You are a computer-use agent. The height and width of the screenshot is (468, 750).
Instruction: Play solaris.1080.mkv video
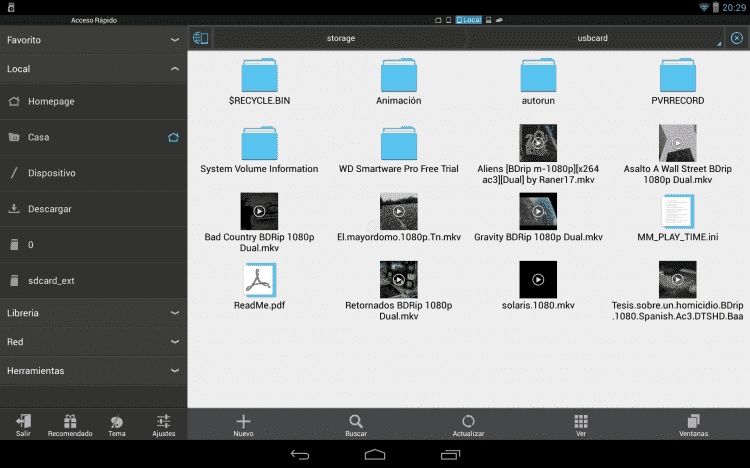538,279
